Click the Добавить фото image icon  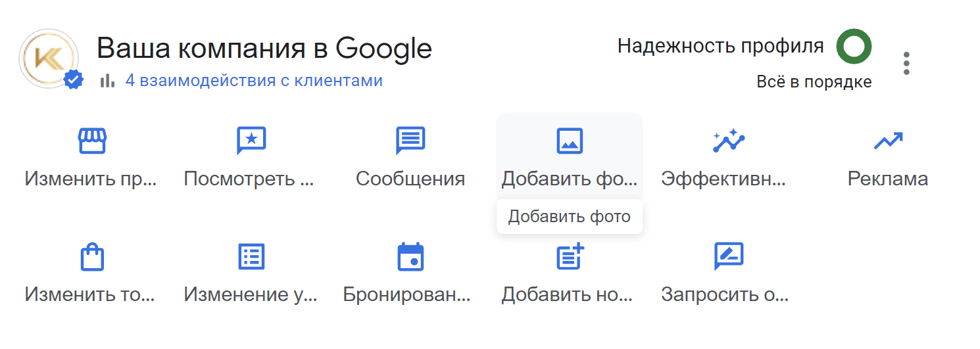click(570, 141)
